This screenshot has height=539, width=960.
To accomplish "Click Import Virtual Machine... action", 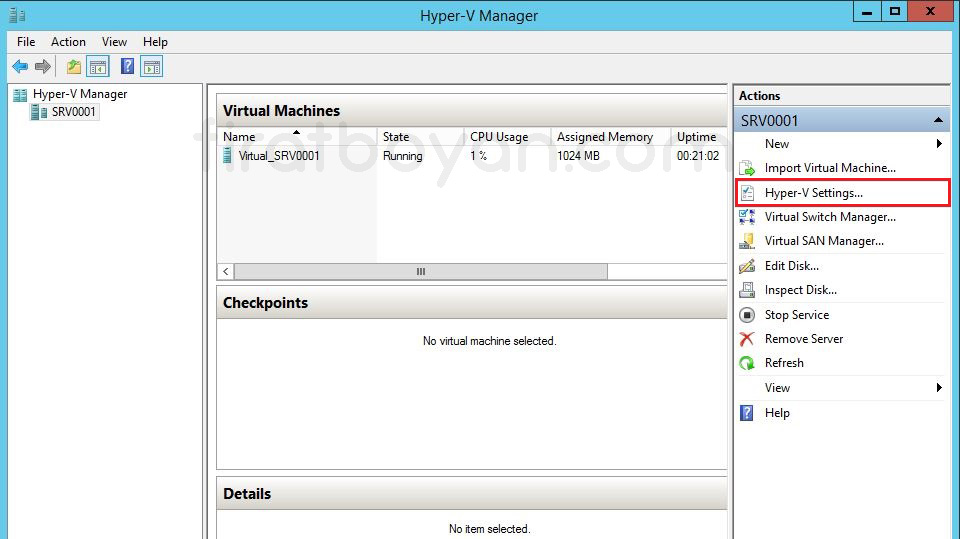I will tap(830, 168).
